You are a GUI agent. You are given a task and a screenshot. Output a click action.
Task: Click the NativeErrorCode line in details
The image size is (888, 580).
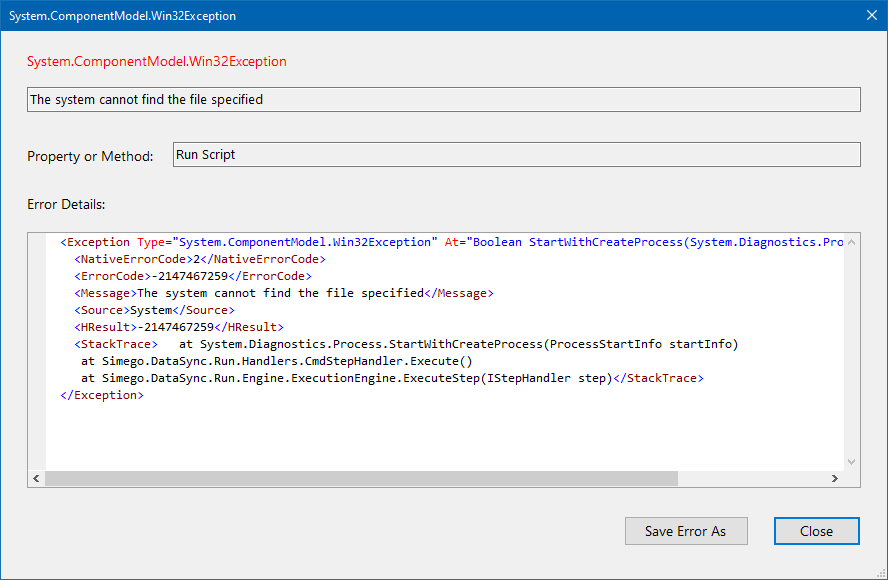(x=200, y=259)
